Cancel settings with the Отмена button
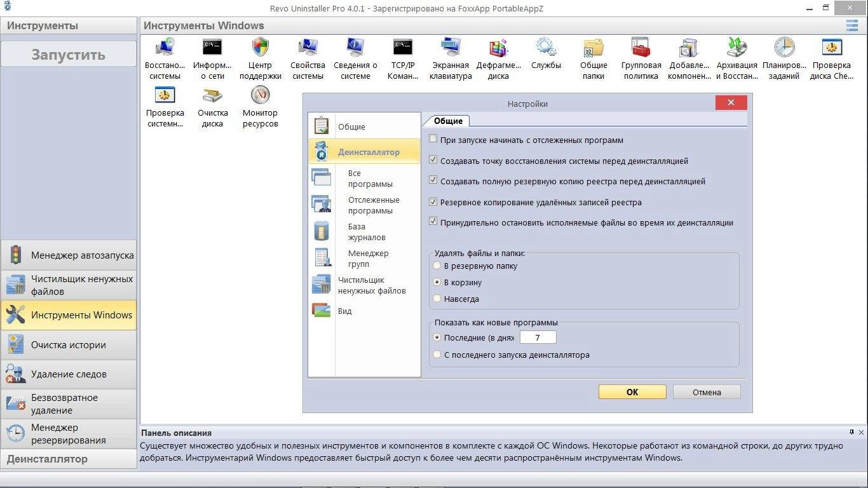 (x=707, y=392)
